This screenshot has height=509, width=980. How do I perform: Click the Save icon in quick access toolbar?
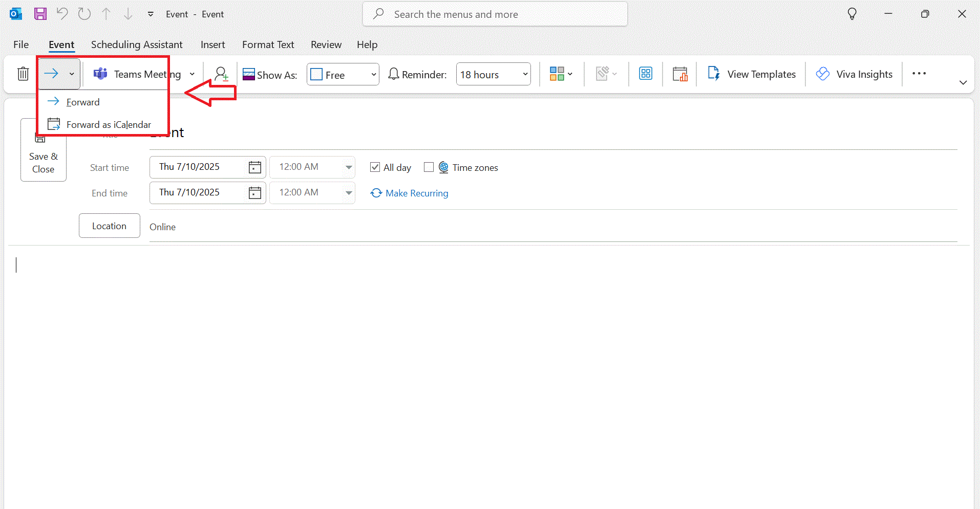pyautogui.click(x=40, y=14)
